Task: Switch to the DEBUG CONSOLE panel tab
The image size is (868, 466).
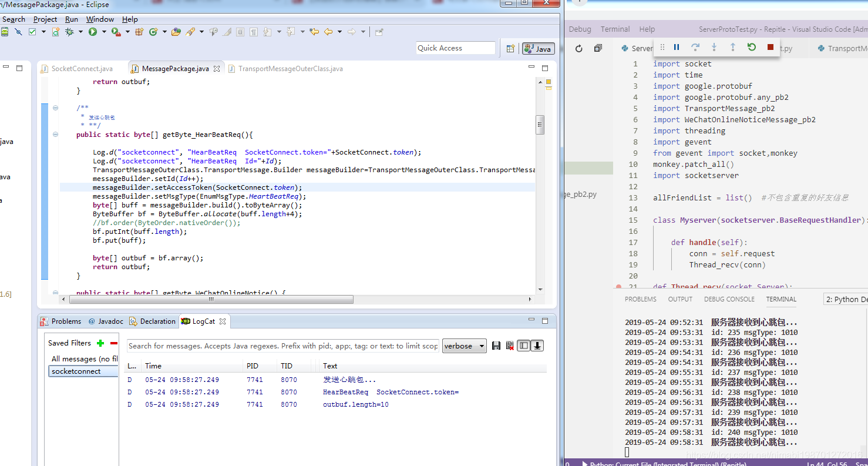Action: tap(729, 299)
